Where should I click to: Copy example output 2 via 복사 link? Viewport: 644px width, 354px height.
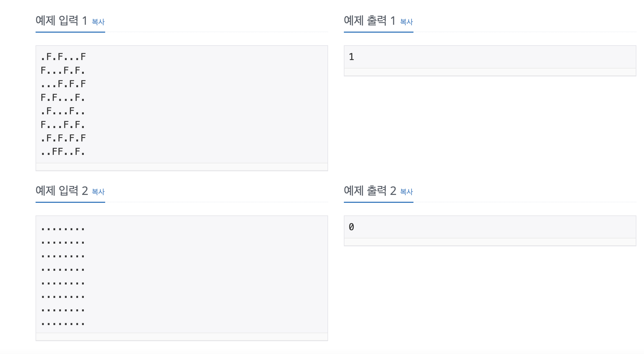407,192
